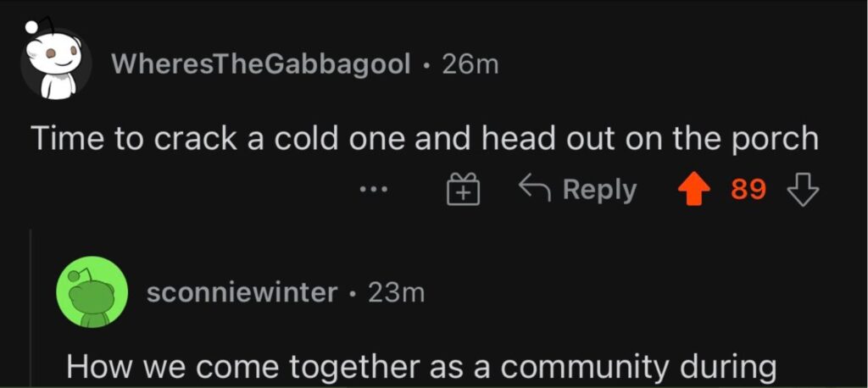Select the "Time to crack a cold one" comment text
The width and height of the screenshot is (868, 388).
(x=425, y=139)
